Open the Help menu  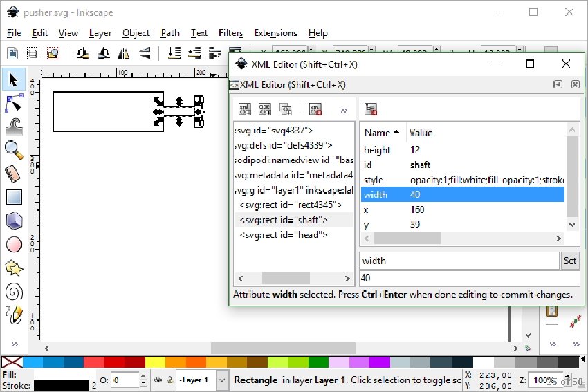point(318,33)
